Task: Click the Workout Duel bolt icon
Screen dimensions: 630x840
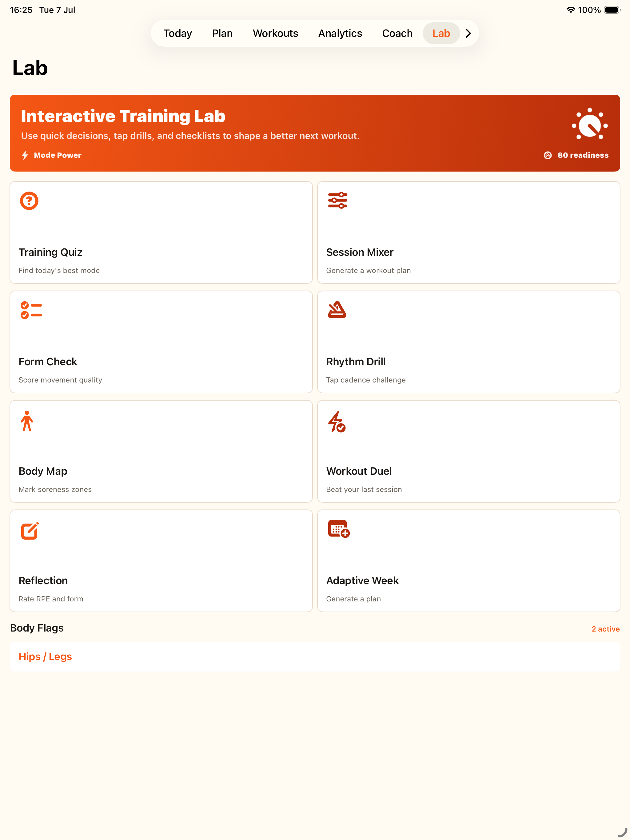Action: [337, 422]
